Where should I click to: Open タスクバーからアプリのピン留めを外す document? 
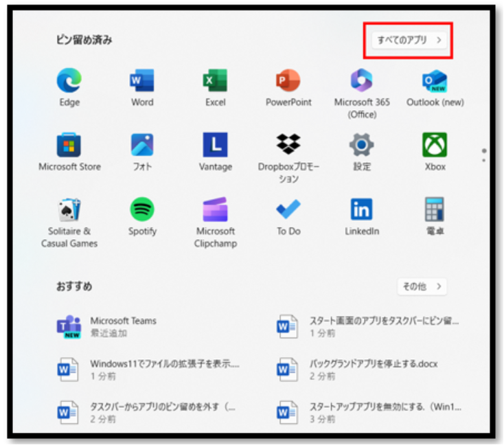146,413
